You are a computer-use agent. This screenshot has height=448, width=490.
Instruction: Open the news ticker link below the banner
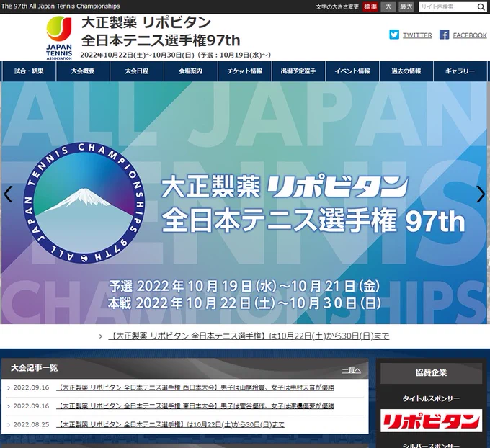[249, 336]
